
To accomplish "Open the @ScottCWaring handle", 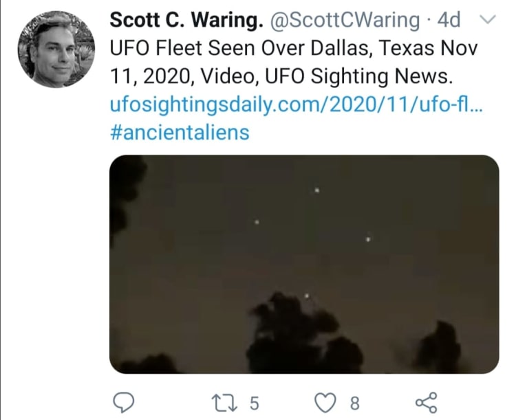I will 345,21.
